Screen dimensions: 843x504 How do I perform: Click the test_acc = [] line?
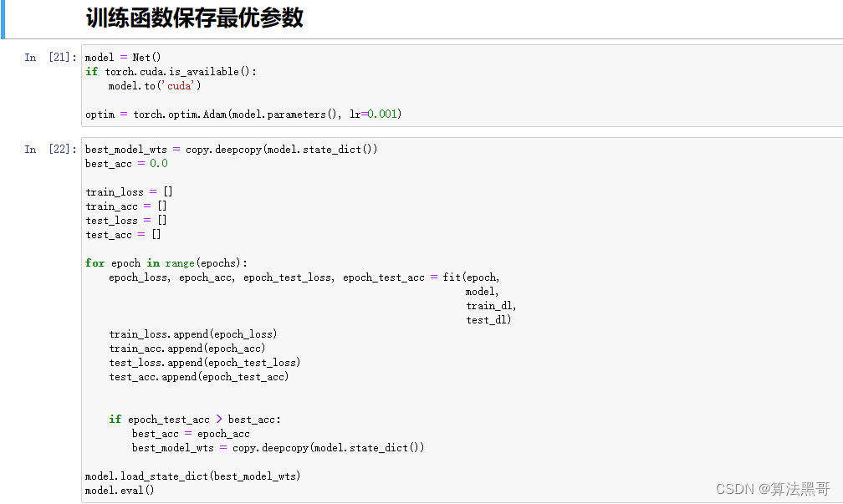[123, 235]
